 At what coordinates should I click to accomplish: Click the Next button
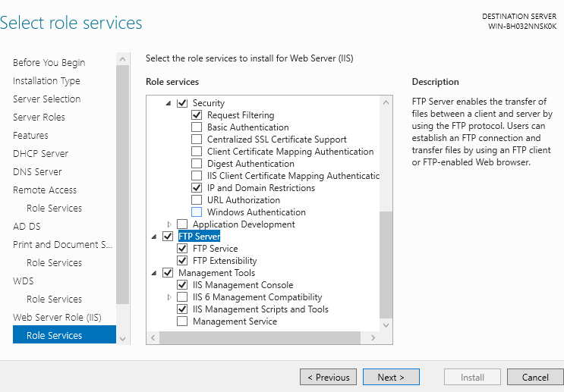pyautogui.click(x=391, y=377)
